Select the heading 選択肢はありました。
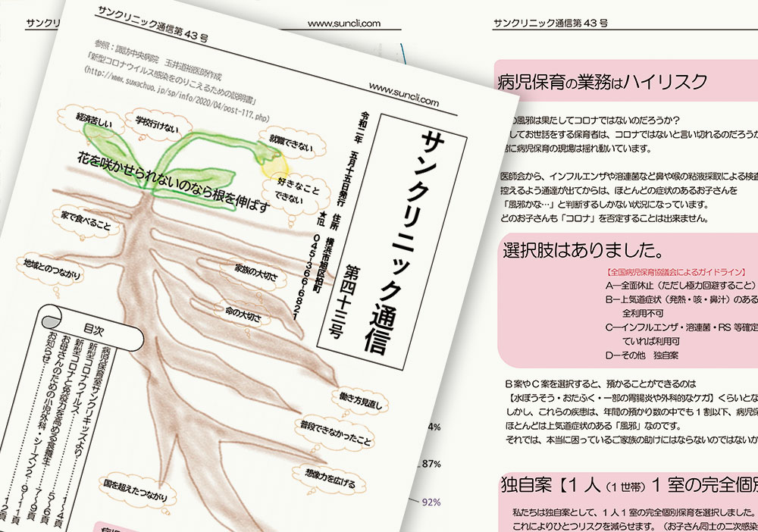The width and height of the screenshot is (758, 532). click(x=583, y=251)
